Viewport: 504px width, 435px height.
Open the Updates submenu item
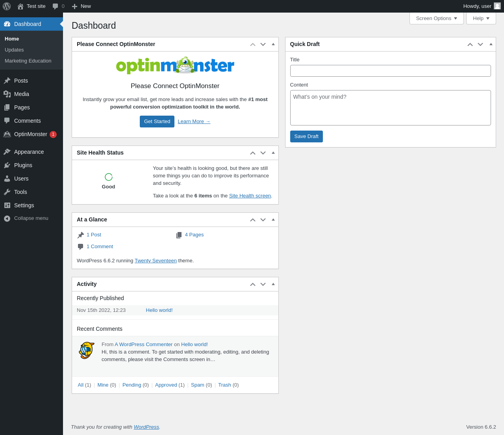coord(14,50)
